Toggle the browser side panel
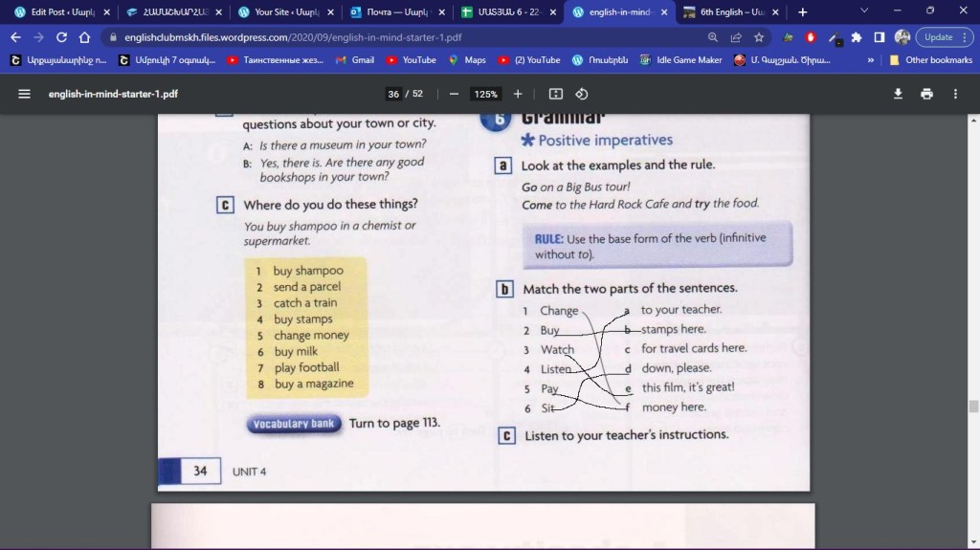Viewport: 980px width, 550px height. [x=879, y=37]
